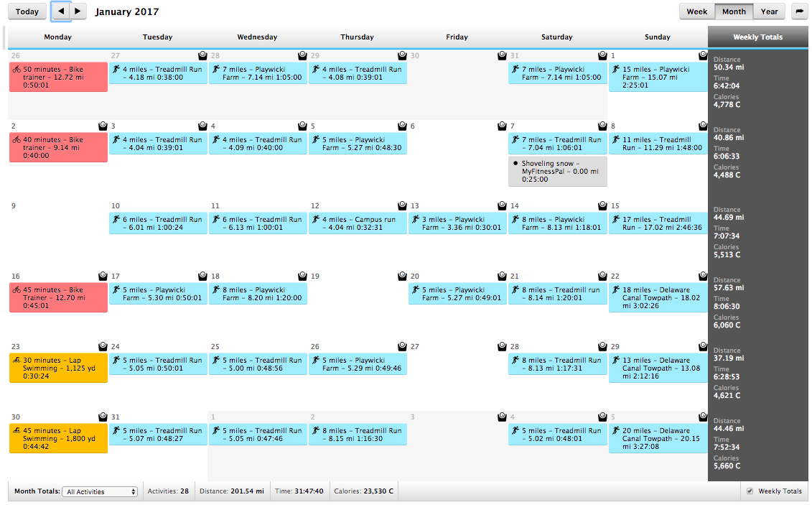Go to the next month arrow
Viewport: 812px width, 505px height.
click(x=78, y=11)
